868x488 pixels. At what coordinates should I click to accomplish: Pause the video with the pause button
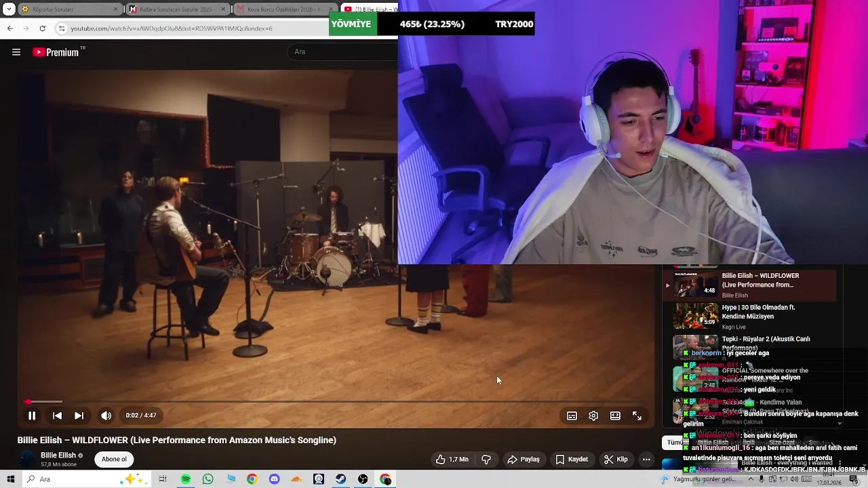click(31, 415)
